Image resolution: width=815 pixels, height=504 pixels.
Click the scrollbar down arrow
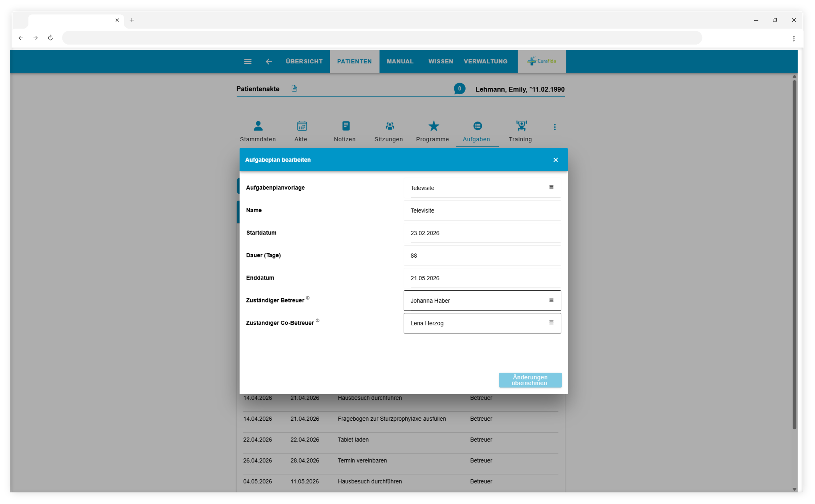pos(794,489)
